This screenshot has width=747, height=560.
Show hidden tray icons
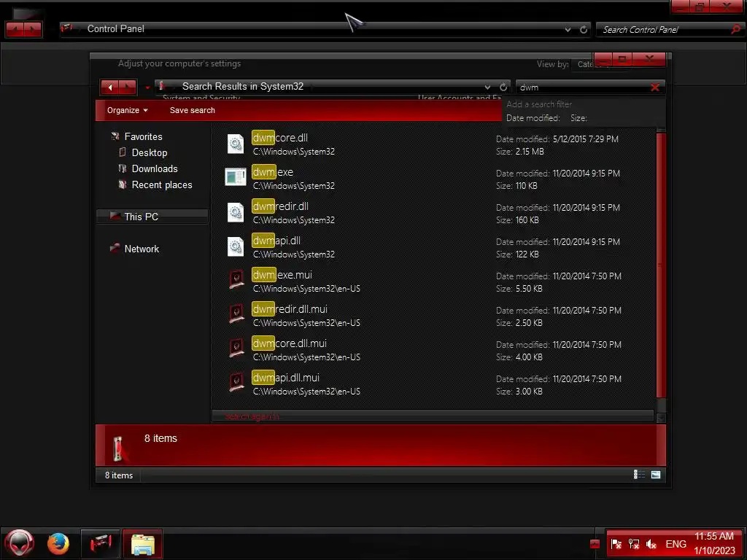pos(595,544)
